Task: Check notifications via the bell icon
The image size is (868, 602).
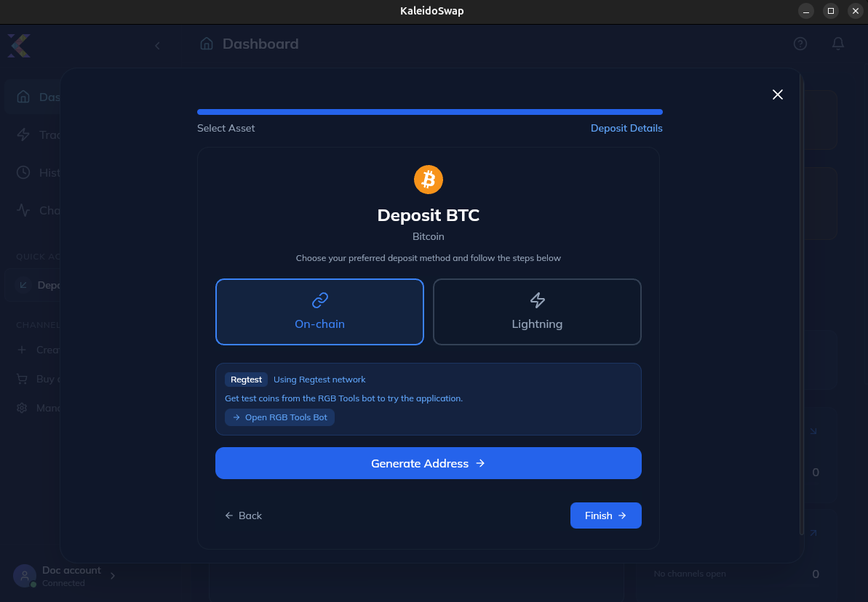Action: [x=837, y=44]
